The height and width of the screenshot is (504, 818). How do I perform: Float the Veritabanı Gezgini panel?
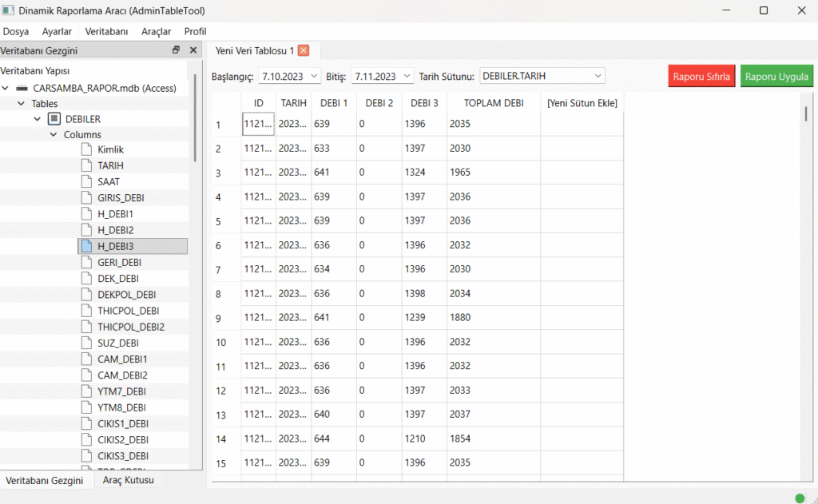176,50
